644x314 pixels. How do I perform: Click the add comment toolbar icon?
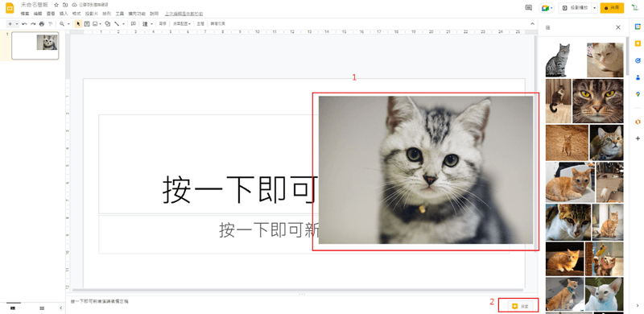134,24
